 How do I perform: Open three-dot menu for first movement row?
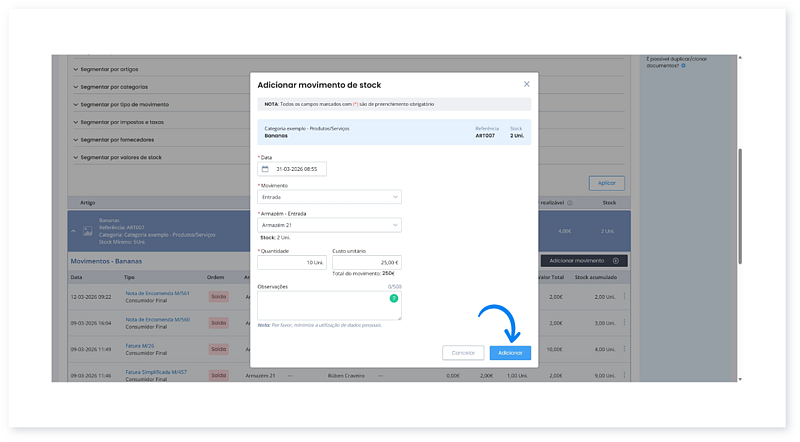coord(625,297)
